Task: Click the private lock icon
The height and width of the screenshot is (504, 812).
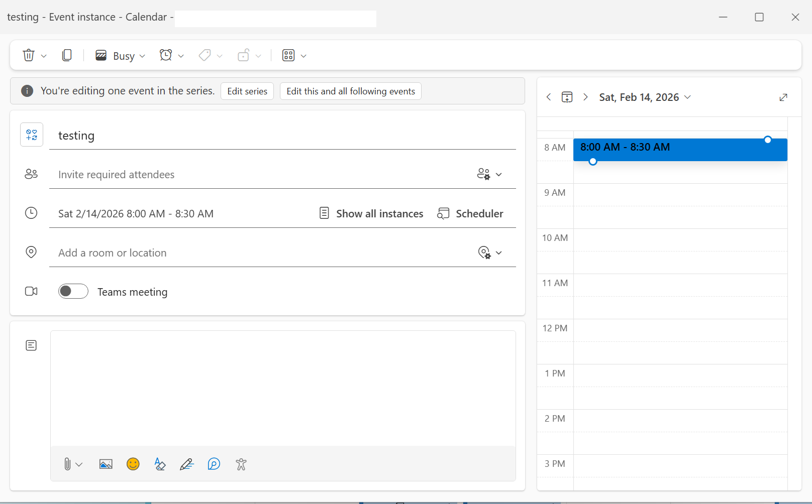Action: tap(243, 55)
